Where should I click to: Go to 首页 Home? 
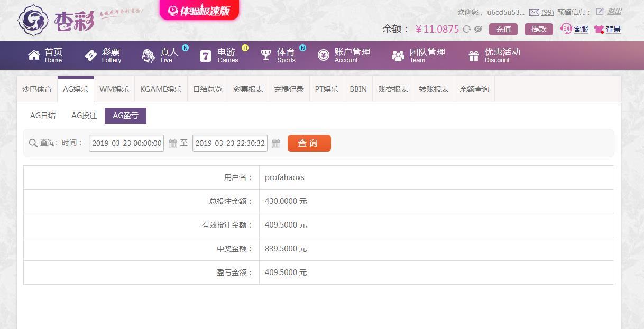click(x=45, y=55)
